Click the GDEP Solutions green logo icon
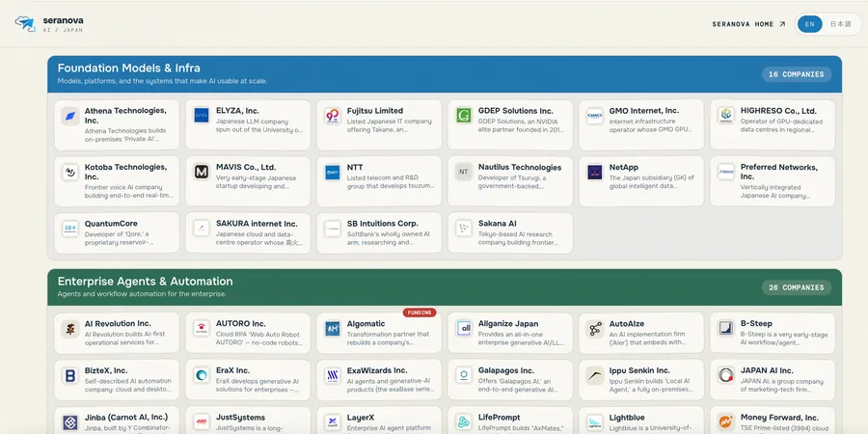This screenshot has height=434, width=868. click(x=464, y=116)
